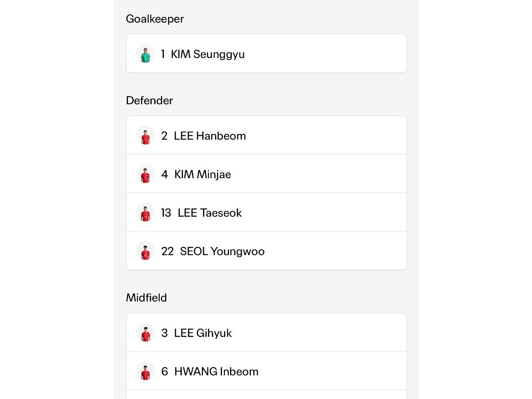Click KIM Seunggyu's goalkeeper avatar
Screen dimensions: 532x399
[145, 54]
